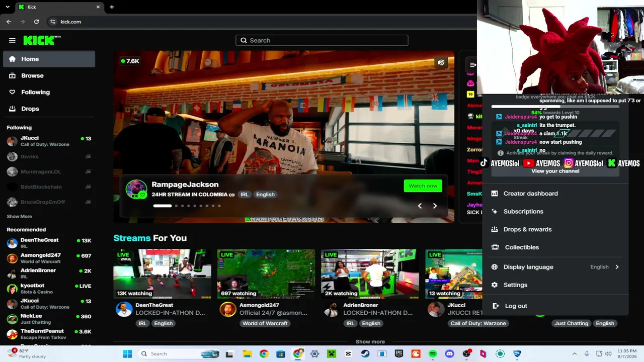
Task: Open CapCut from the taskbar
Action: [x=348, y=354]
